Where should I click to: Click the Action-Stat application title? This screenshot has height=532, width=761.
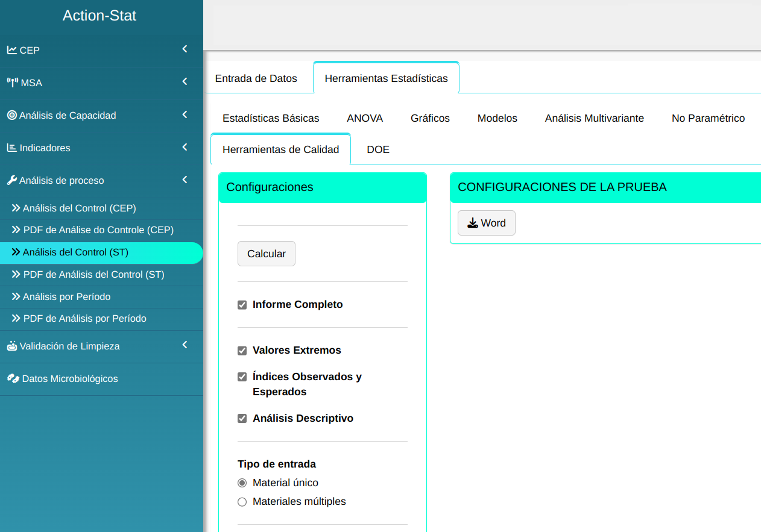point(99,16)
